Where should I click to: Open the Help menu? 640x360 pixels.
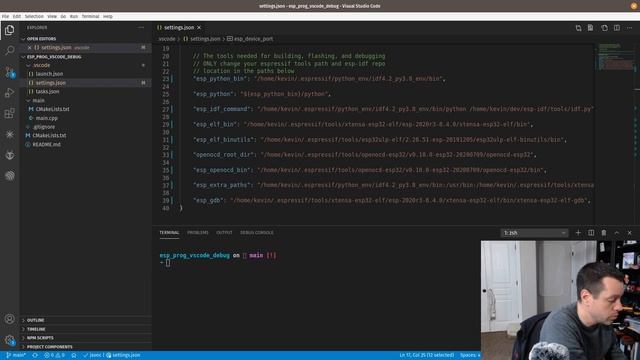[107, 16]
